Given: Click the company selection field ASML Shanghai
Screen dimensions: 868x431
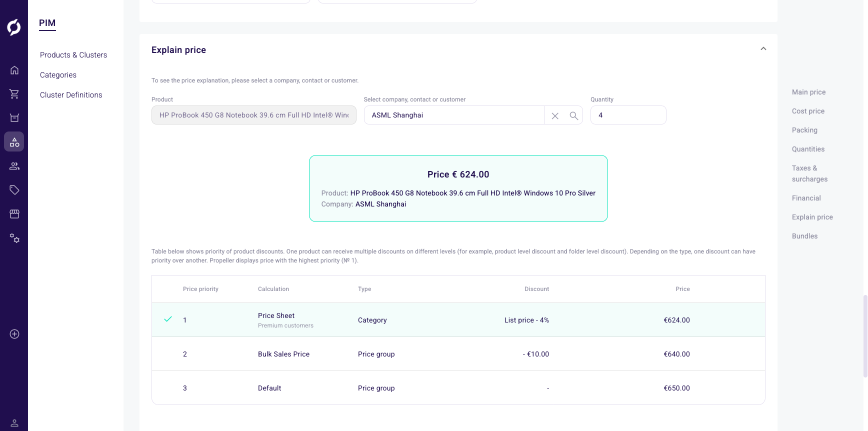Looking at the screenshot, I should (454, 115).
